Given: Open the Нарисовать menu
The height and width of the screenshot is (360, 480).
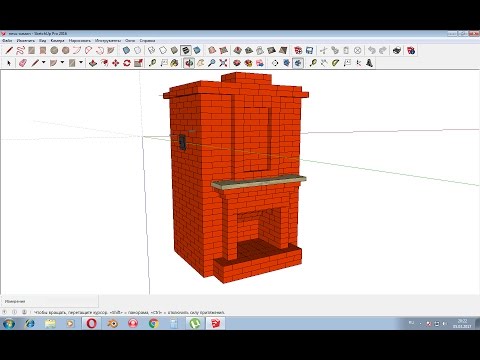Looking at the screenshot, I should (80, 41).
